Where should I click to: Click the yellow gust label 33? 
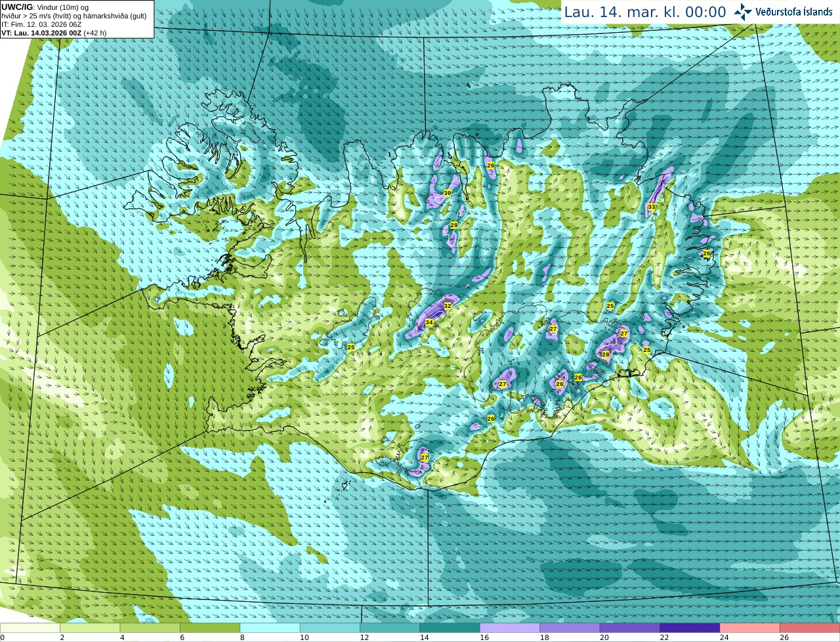(651, 207)
